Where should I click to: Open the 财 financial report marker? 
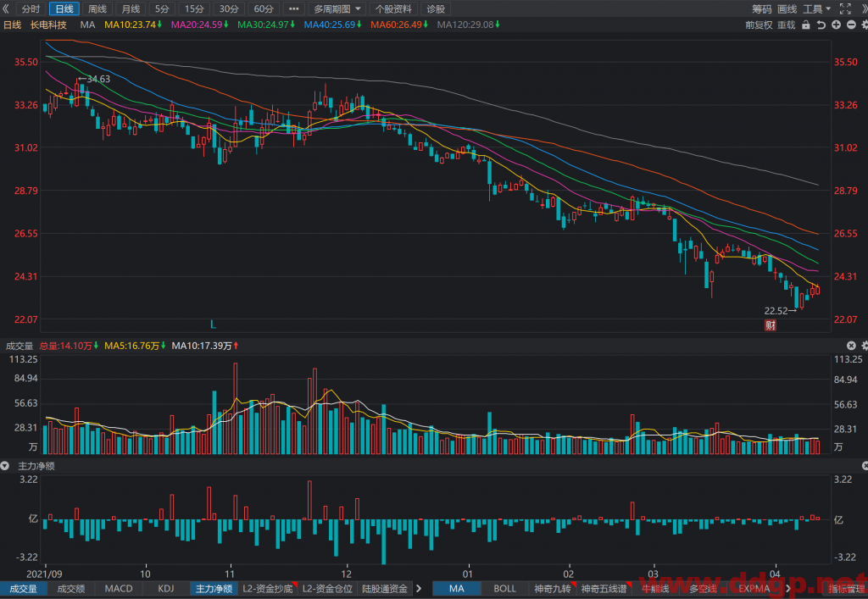click(770, 325)
